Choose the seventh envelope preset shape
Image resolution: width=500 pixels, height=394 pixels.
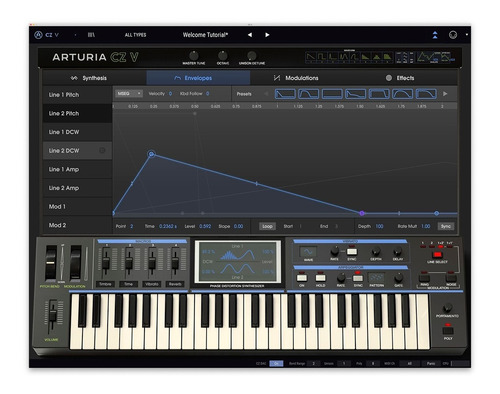(x=426, y=94)
